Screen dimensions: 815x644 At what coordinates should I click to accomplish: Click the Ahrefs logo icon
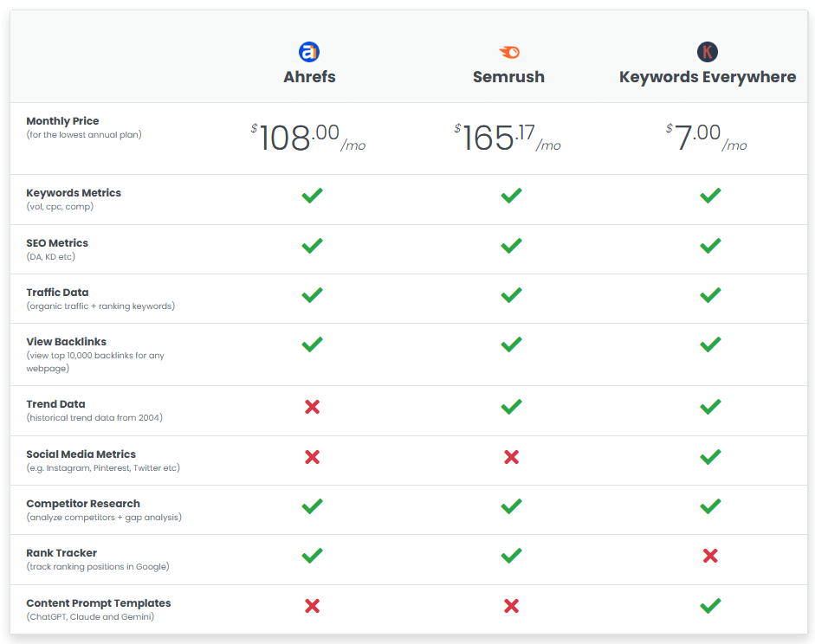[x=309, y=52]
